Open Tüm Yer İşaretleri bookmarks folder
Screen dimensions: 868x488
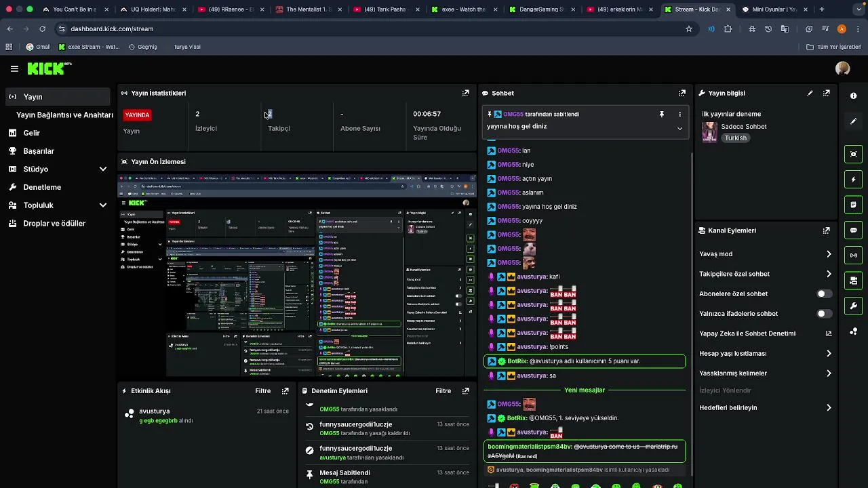point(834,47)
